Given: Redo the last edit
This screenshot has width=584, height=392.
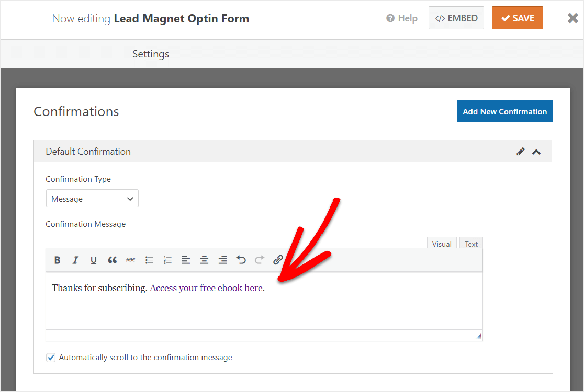Looking at the screenshot, I should [260, 260].
